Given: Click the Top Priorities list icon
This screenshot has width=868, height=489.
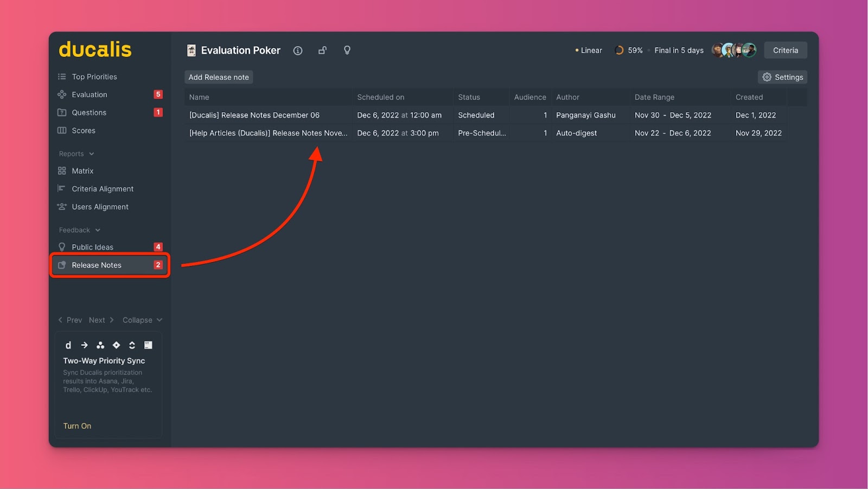Looking at the screenshot, I should [62, 77].
